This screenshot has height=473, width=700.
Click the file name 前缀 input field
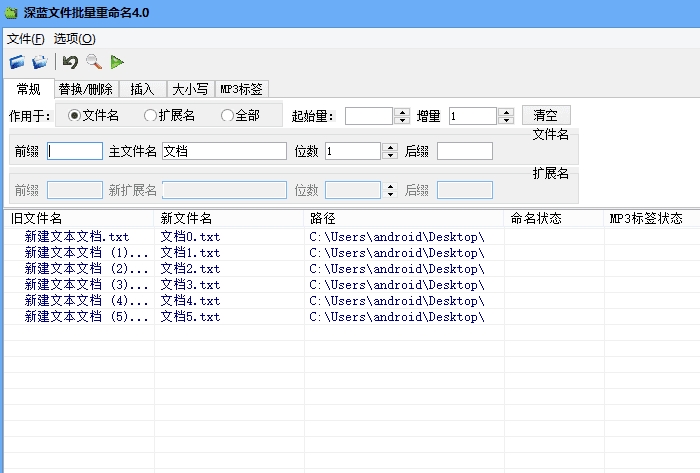pos(75,151)
